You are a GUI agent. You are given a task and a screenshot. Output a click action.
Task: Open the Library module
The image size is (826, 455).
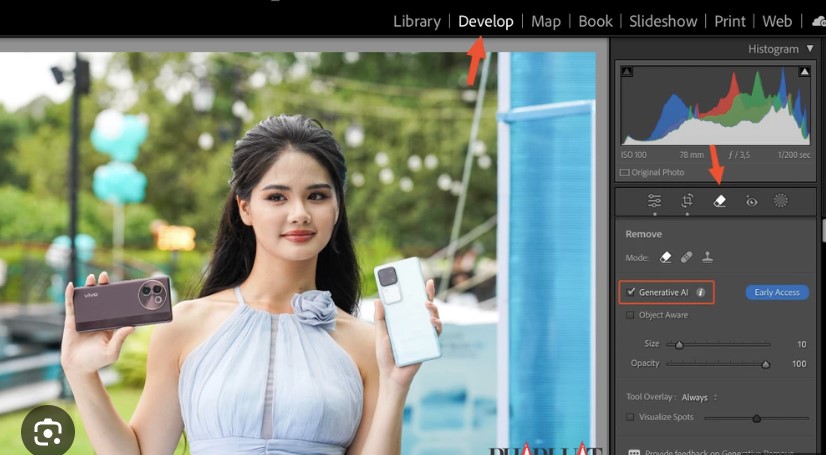pos(417,22)
